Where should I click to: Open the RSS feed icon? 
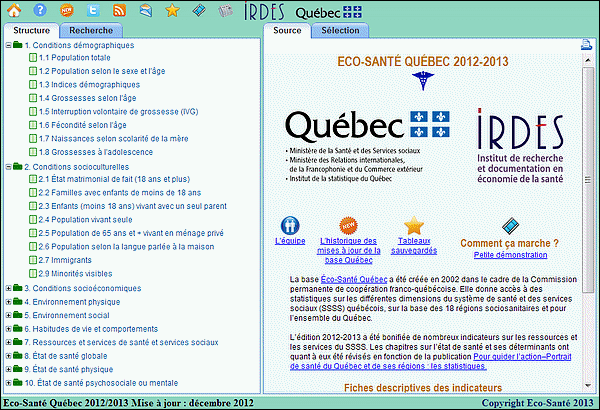click(x=119, y=10)
